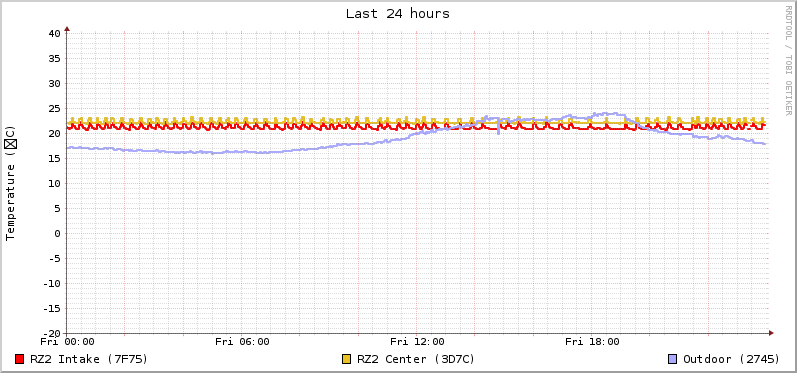Click the Fri 18:00 time axis label
This screenshot has width=797, height=373.
592,341
